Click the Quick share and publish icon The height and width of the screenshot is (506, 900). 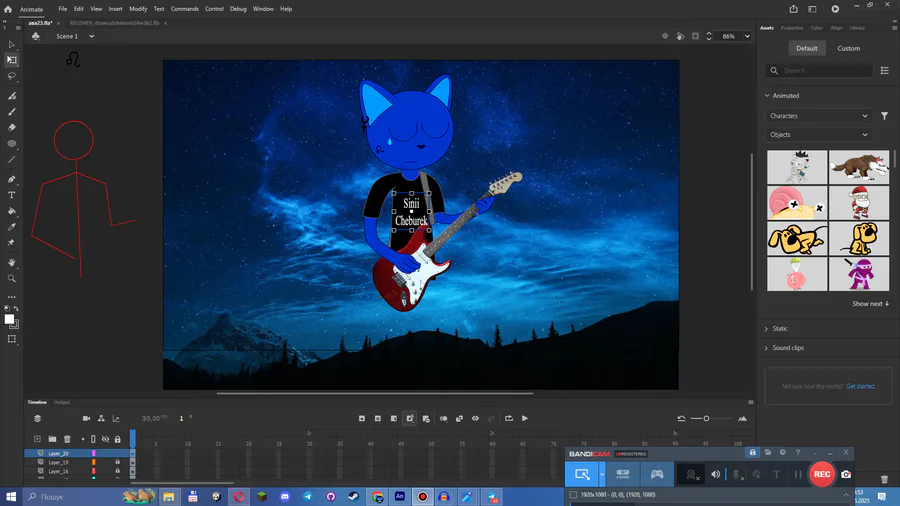click(x=793, y=9)
